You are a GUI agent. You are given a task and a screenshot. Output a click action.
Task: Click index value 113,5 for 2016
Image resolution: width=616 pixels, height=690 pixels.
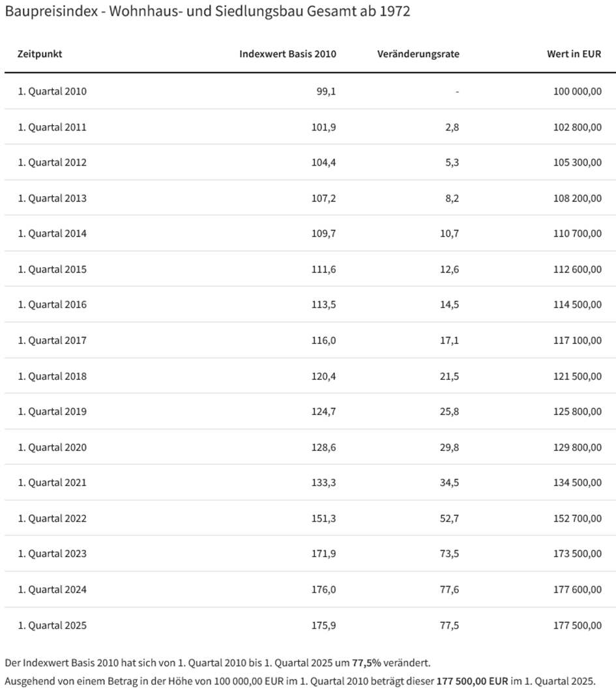[323, 304]
